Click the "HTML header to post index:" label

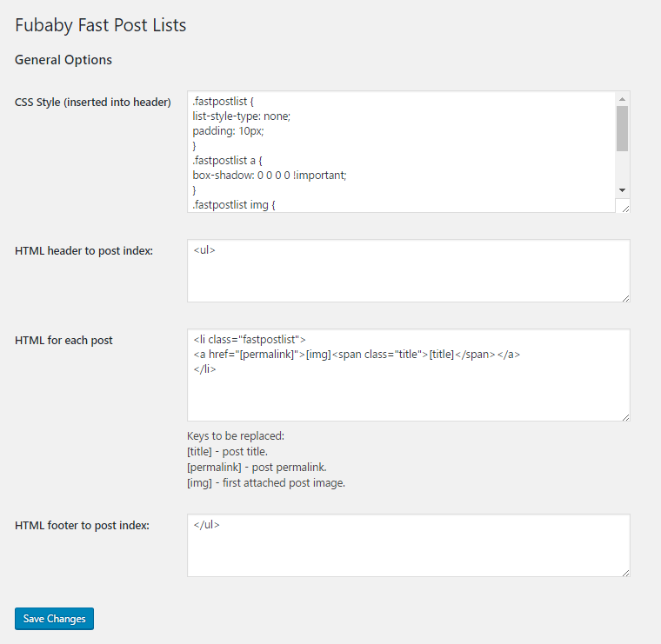(83, 251)
